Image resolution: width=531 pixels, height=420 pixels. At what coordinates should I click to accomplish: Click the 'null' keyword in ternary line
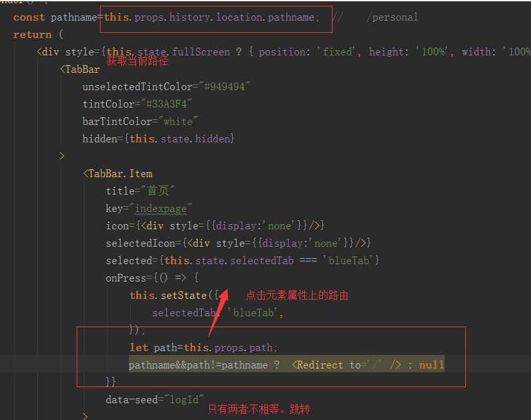coord(432,365)
